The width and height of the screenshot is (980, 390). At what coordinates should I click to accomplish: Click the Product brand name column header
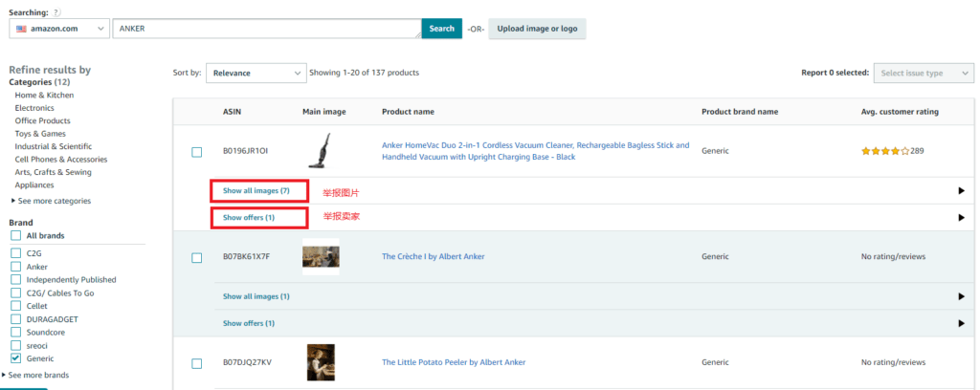coord(740,112)
